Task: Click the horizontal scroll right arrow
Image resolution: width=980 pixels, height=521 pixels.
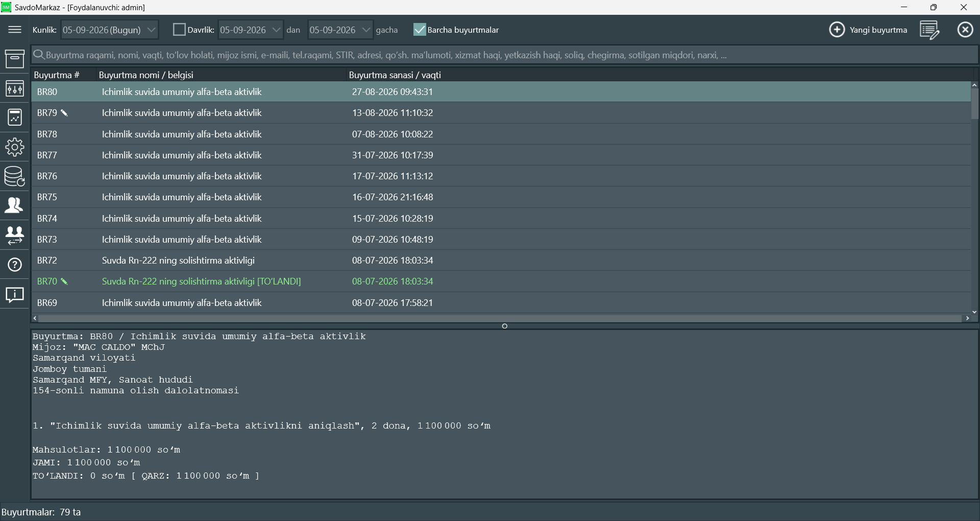Action: tap(967, 318)
